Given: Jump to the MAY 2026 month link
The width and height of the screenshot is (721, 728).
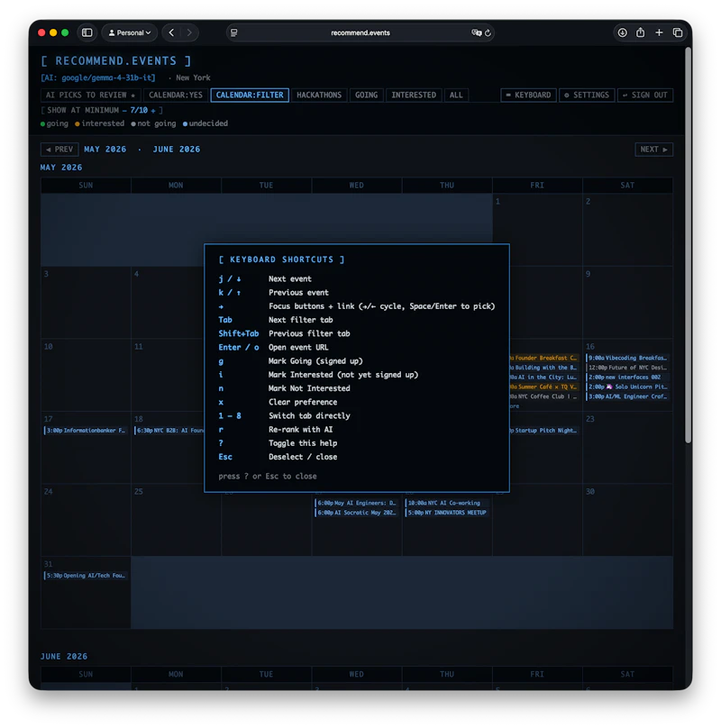Looking at the screenshot, I should tap(105, 150).
